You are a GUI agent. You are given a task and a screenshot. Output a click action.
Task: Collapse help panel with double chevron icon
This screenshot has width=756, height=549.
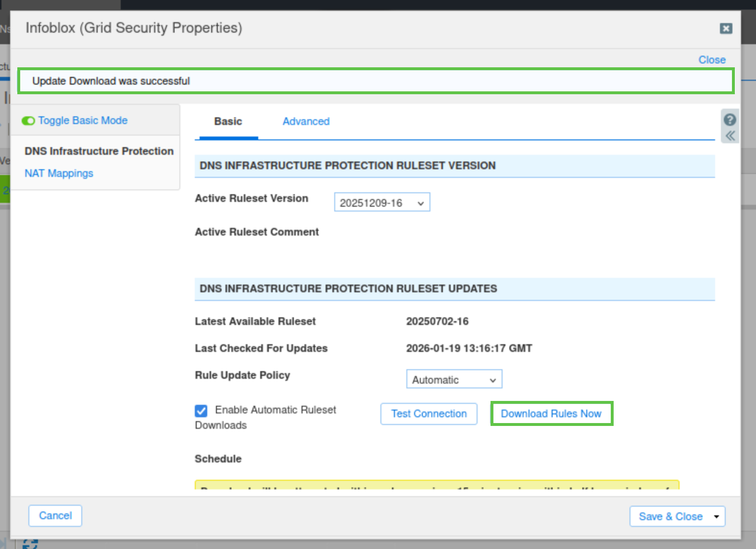pyautogui.click(x=730, y=136)
